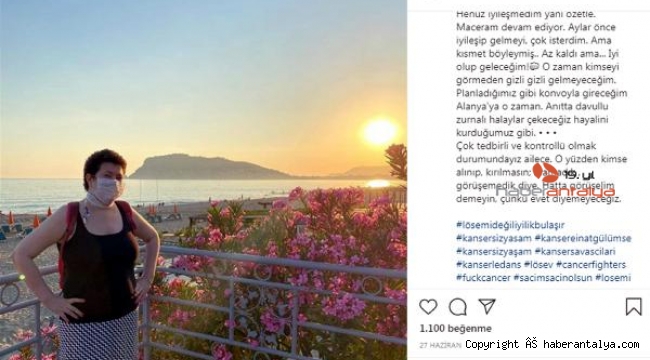Open hashtag #losemi
This screenshot has height=360, width=650.
coord(613,278)
